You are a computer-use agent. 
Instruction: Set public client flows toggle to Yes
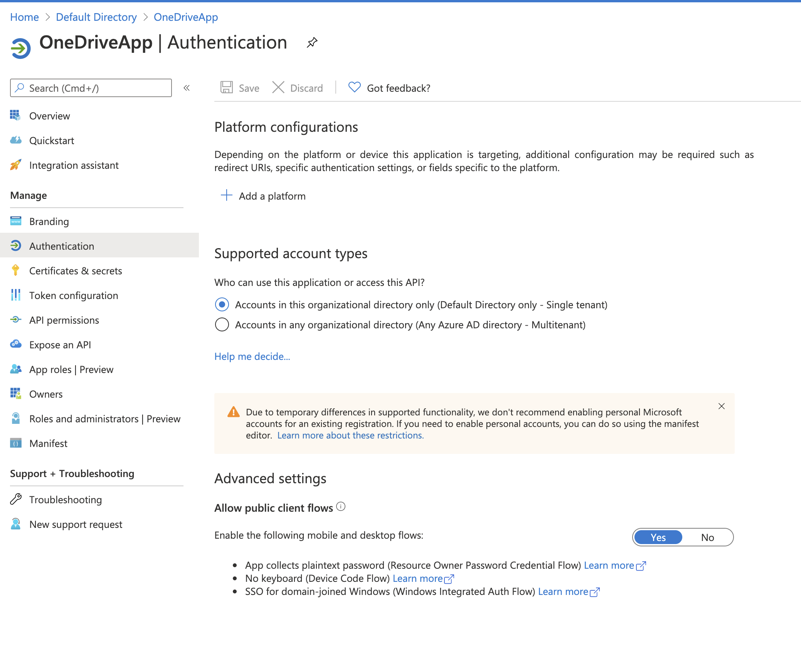point(658,537)
